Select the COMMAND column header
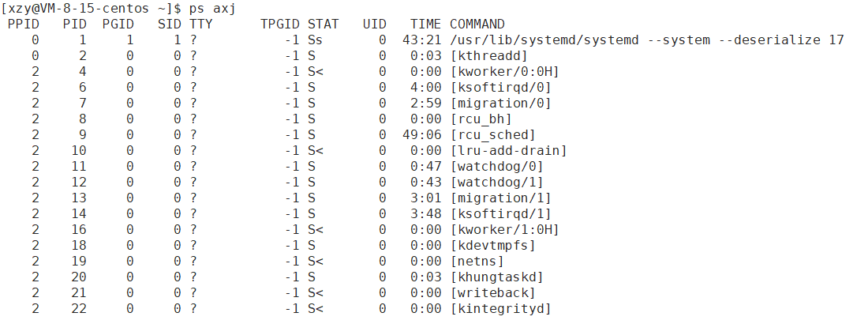Screen dimensions: 868x324 pyautogui.click(x=477, y=24)
